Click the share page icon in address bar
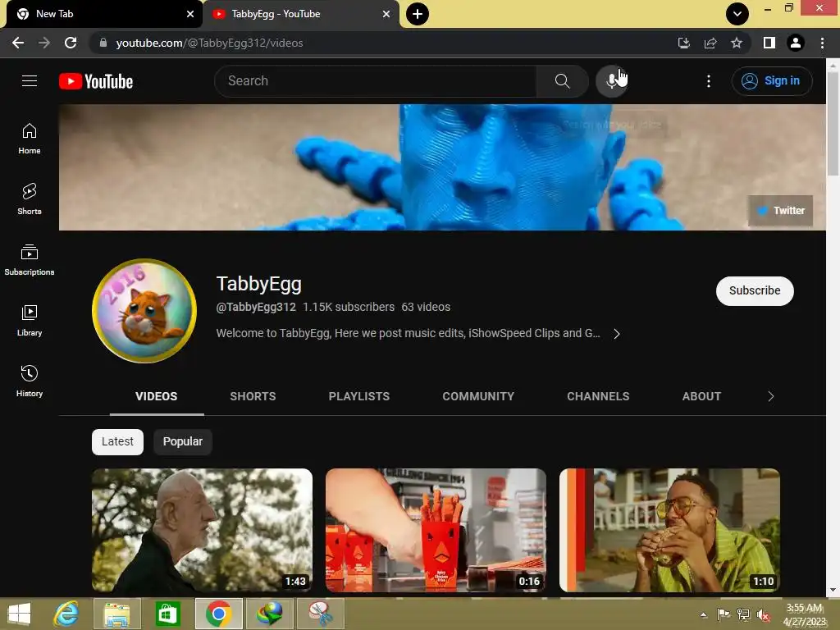 coord(710,43)
